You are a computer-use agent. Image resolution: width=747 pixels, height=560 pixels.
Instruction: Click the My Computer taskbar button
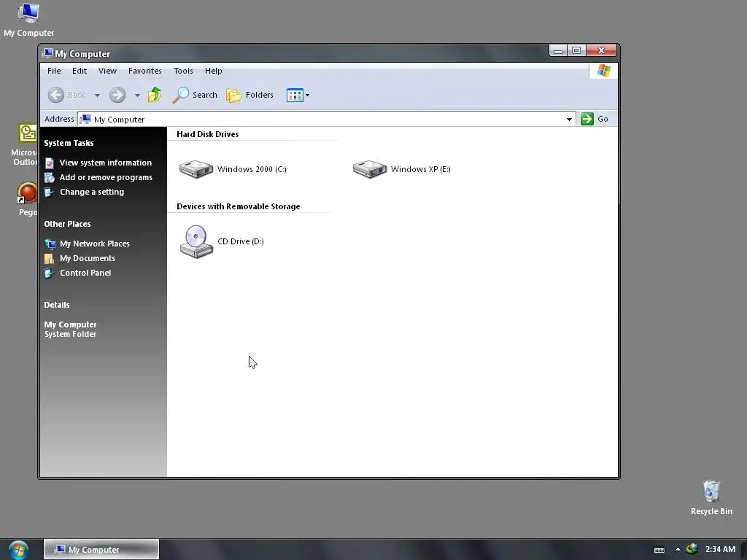tap(101, 550)
